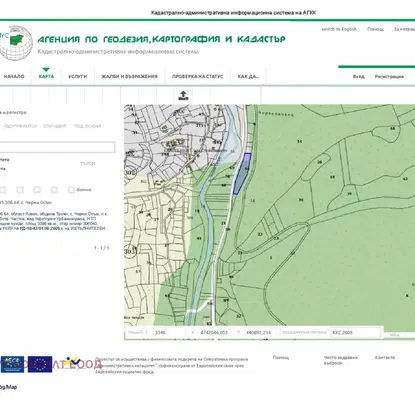Switch to the СТАР ИДЕНТ. search tab
Viewport: 415px width, 400px height.
point(55,126)
